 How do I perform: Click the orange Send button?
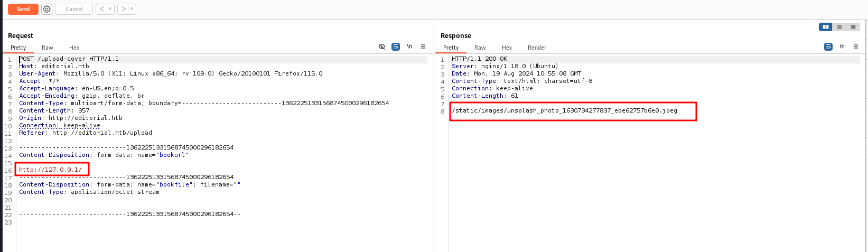[23, 9]
